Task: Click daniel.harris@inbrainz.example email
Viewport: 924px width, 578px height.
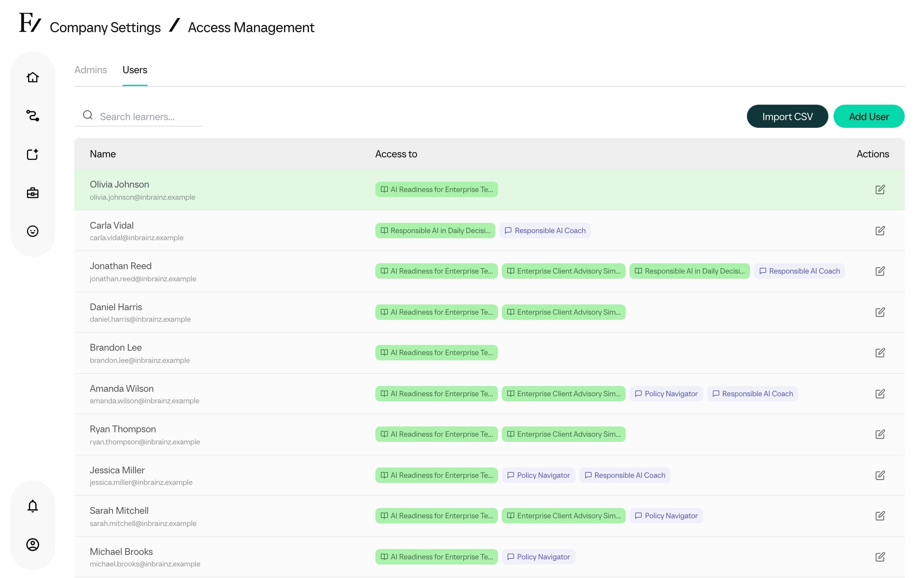Action: tap(140, 319)
